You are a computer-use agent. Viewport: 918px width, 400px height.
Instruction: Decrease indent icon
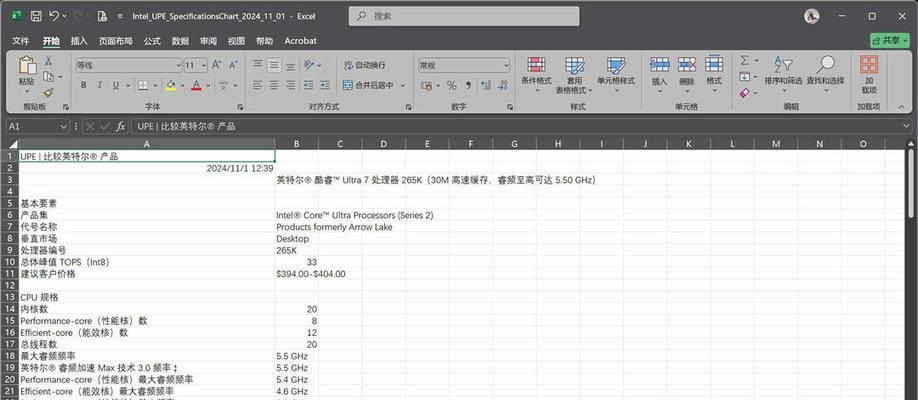coord(309,86)
